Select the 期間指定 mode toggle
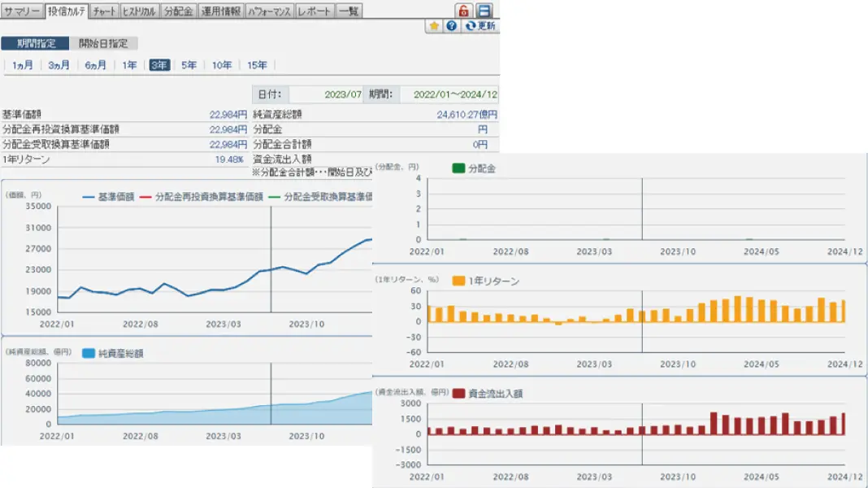 tap(36, 43)
